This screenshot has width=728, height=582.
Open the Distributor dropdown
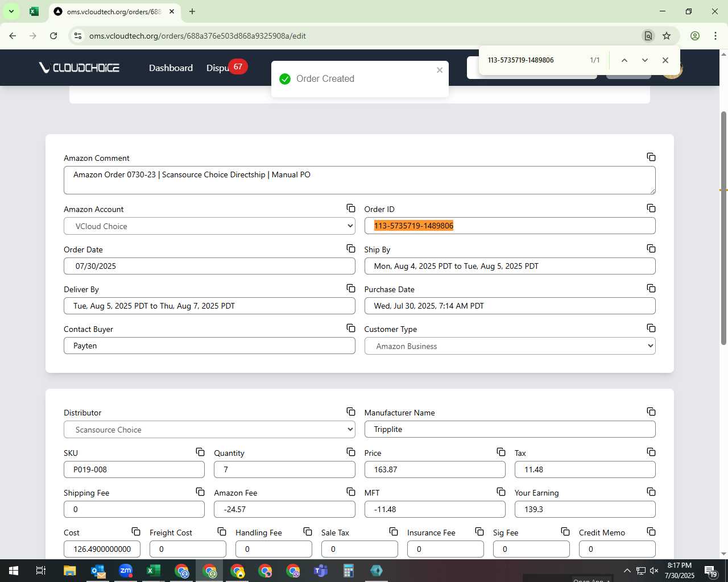tap(209, 430)
